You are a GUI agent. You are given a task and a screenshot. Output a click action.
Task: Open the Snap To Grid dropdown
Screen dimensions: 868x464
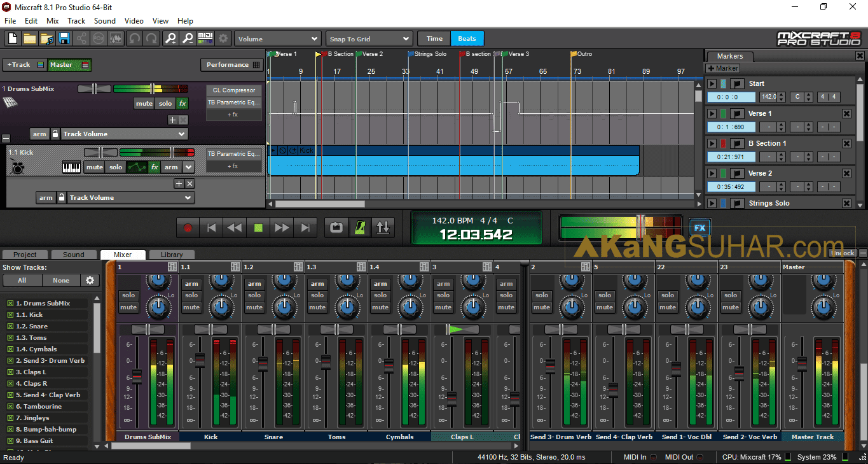point(369,39)
